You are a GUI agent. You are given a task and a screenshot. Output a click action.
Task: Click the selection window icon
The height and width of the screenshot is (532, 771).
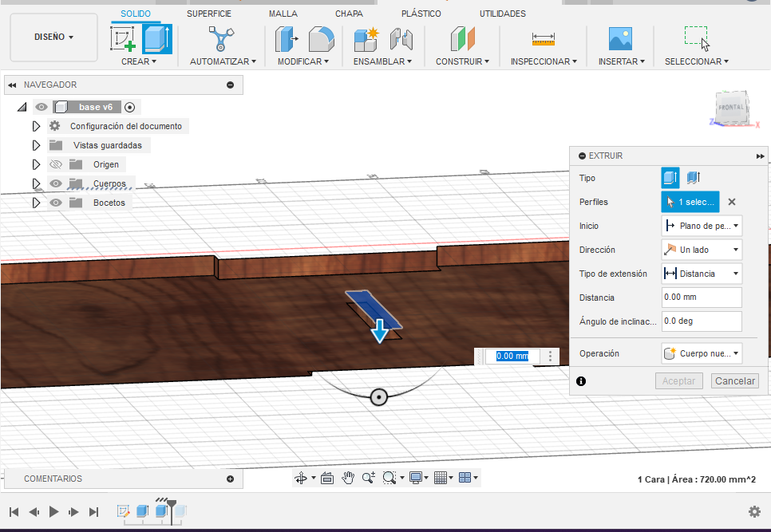pyautogui.click(x=698, y=38)
